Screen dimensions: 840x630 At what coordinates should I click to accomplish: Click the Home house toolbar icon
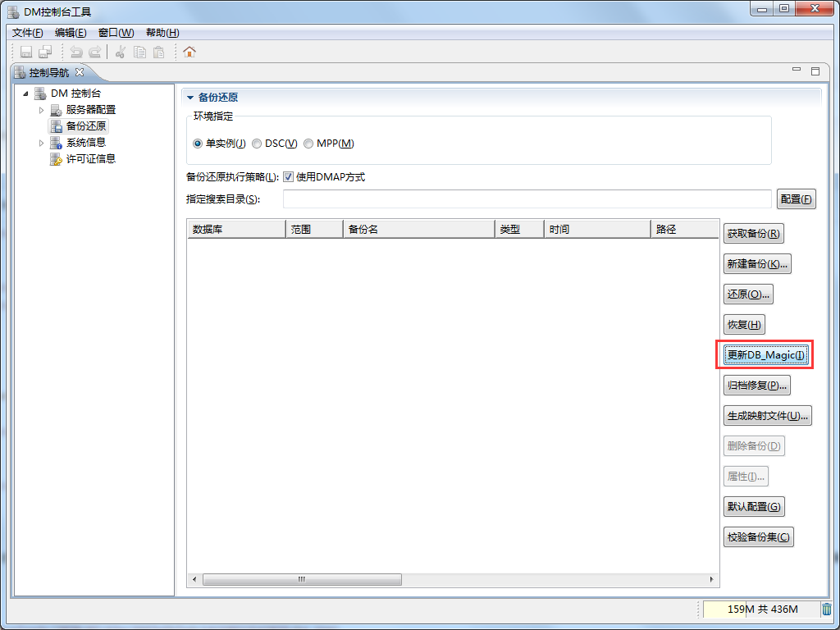189,52
